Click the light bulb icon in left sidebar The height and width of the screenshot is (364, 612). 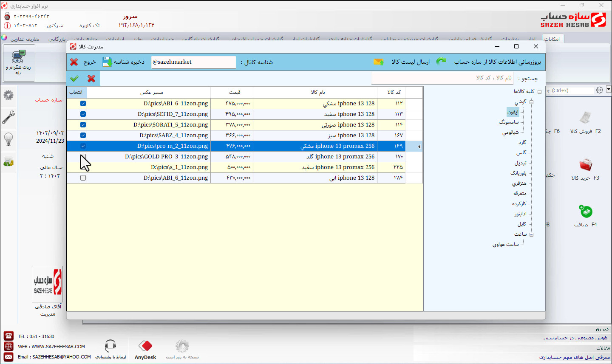(x=8, y=139)
